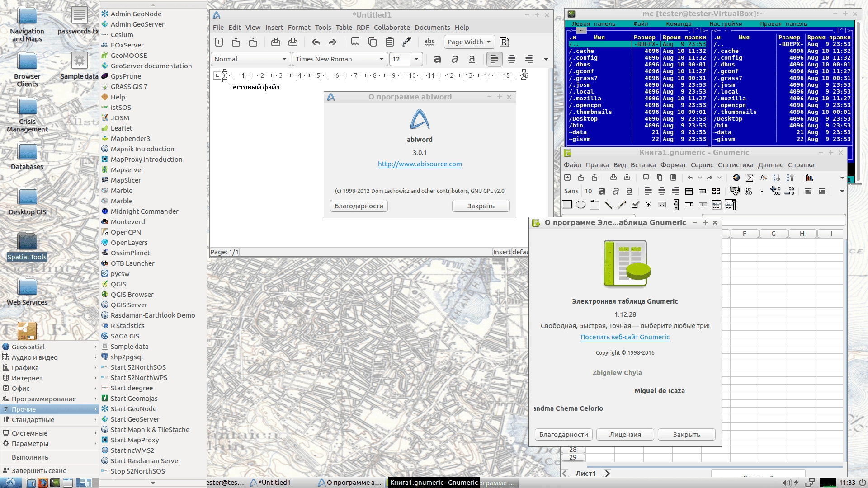Select the Format Painter brush in AbiWord
The height and width of the screenshot is (488, 868).
407,42
